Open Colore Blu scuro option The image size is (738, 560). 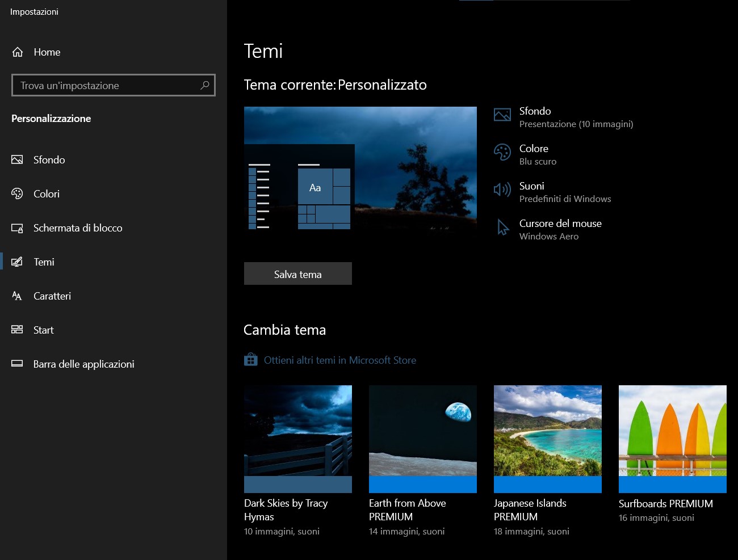point(525,155)
